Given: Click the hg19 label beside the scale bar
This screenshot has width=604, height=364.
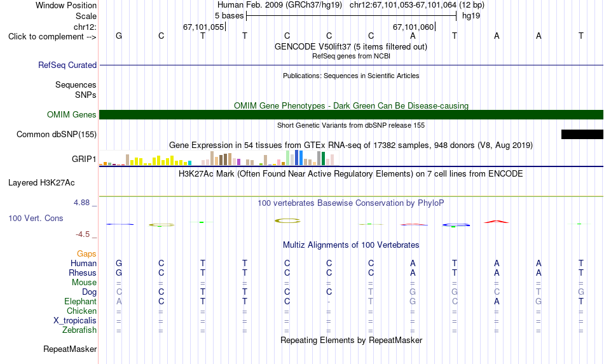Looking at the screenshot, I should point(471,16).
